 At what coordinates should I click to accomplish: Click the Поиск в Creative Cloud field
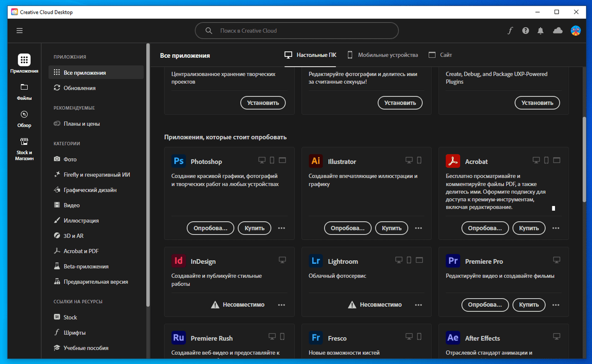click(x=296, y=30)
